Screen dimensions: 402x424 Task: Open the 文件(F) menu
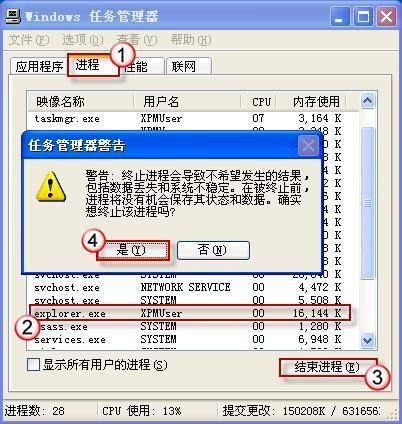click(29, 40)
